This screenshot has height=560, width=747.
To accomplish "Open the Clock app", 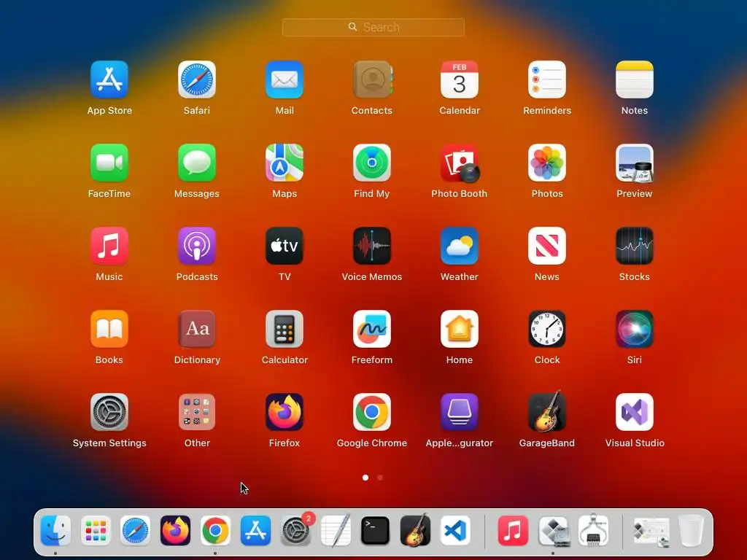I will 547,329.
